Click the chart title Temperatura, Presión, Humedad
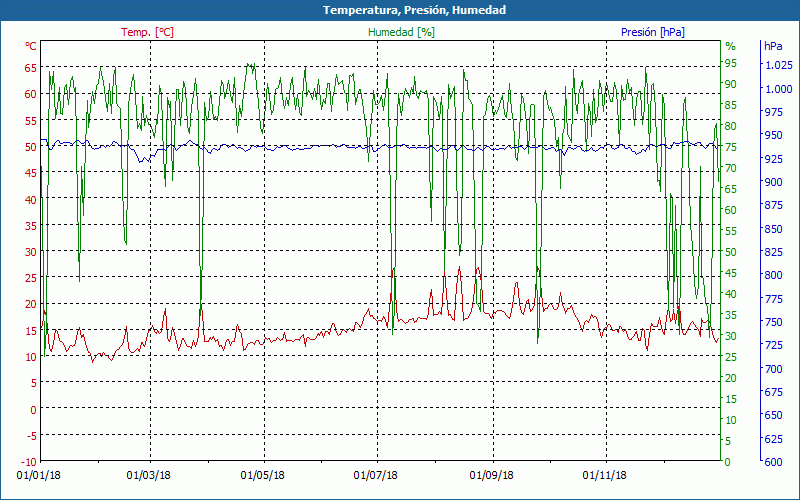This screenshot has height=500, width=800. click(x=414, y=10)
